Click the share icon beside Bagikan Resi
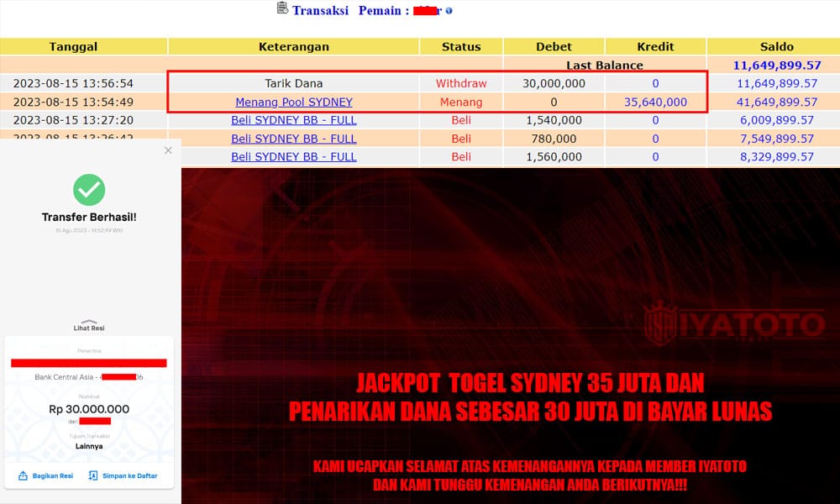The image size is (840, 504). (23, 476)
